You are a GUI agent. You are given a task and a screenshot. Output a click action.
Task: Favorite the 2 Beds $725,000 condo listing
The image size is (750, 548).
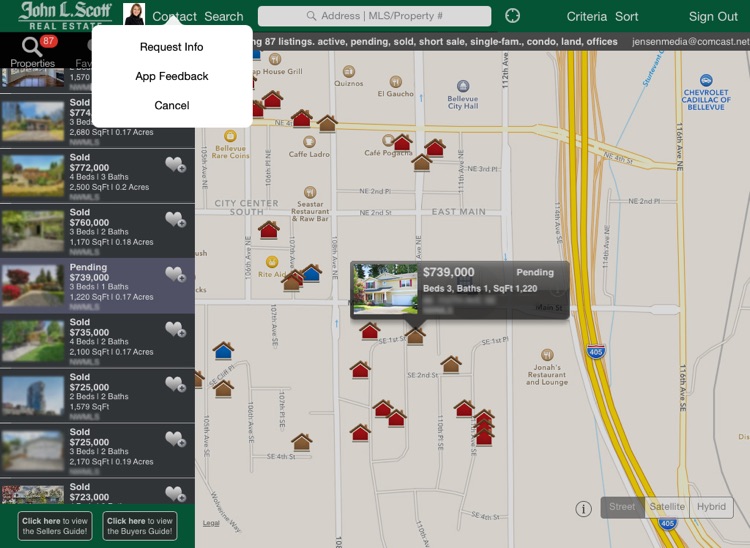[x=176, y=384]
